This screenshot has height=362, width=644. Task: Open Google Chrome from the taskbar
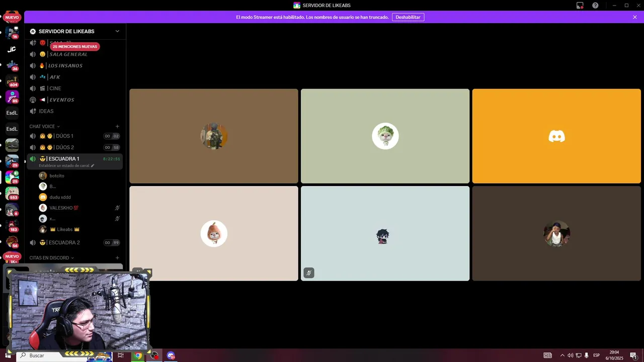[138, 355]
